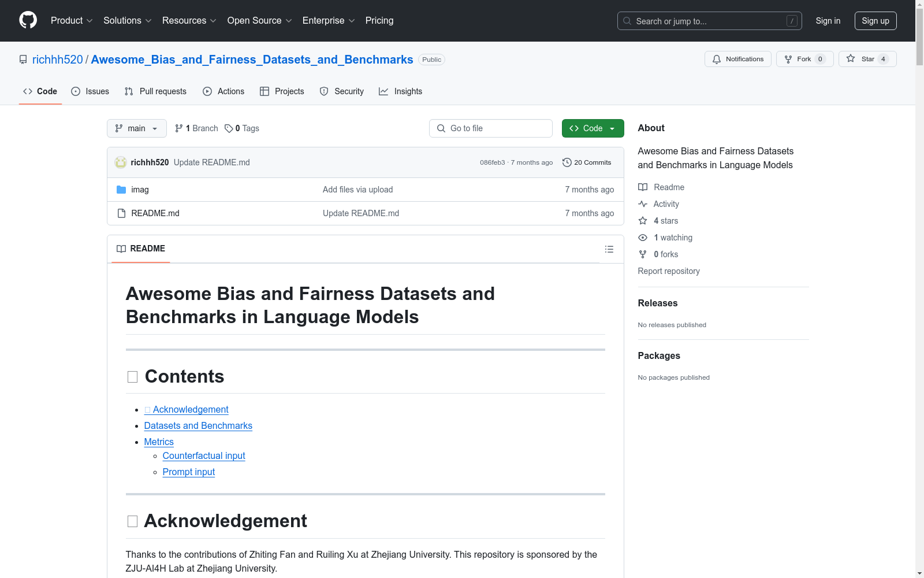
Task: Open the Security tab
Action: tap(342, 91)
